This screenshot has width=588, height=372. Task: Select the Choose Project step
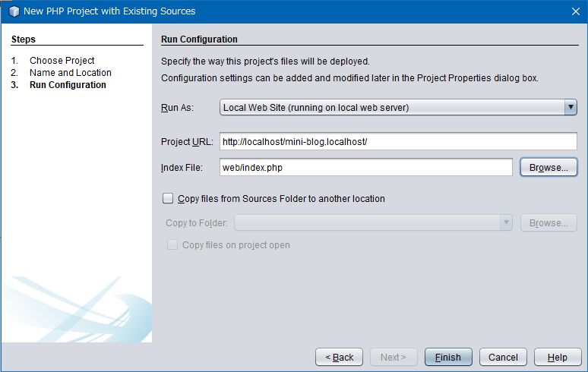coord(62,60)
